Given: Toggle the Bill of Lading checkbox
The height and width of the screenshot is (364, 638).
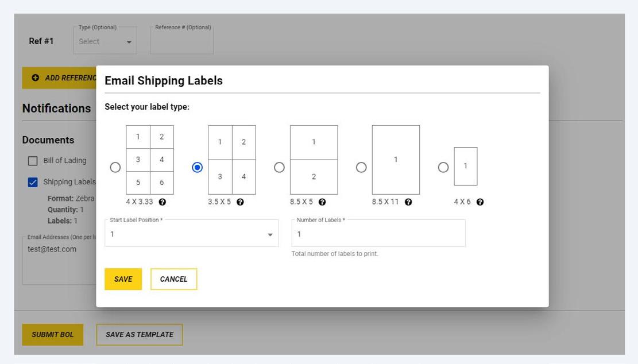Looking at the screenshot, I should click(33, 161).
